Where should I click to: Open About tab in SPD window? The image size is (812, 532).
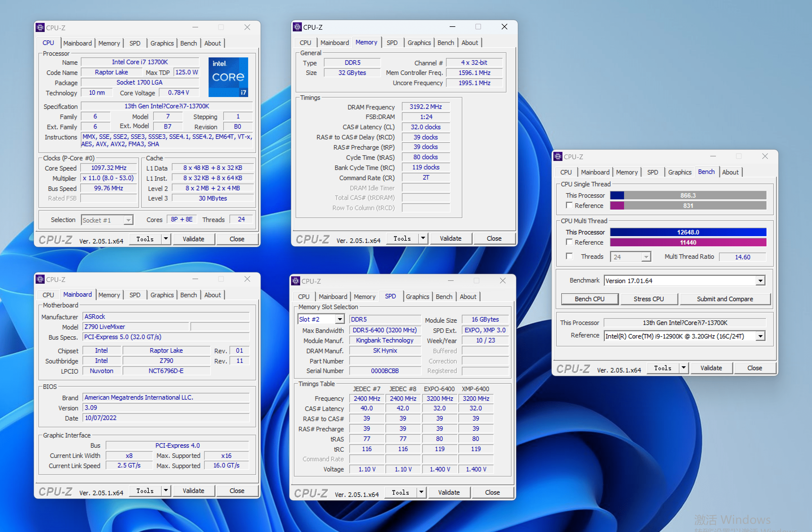tap(468, 296)
